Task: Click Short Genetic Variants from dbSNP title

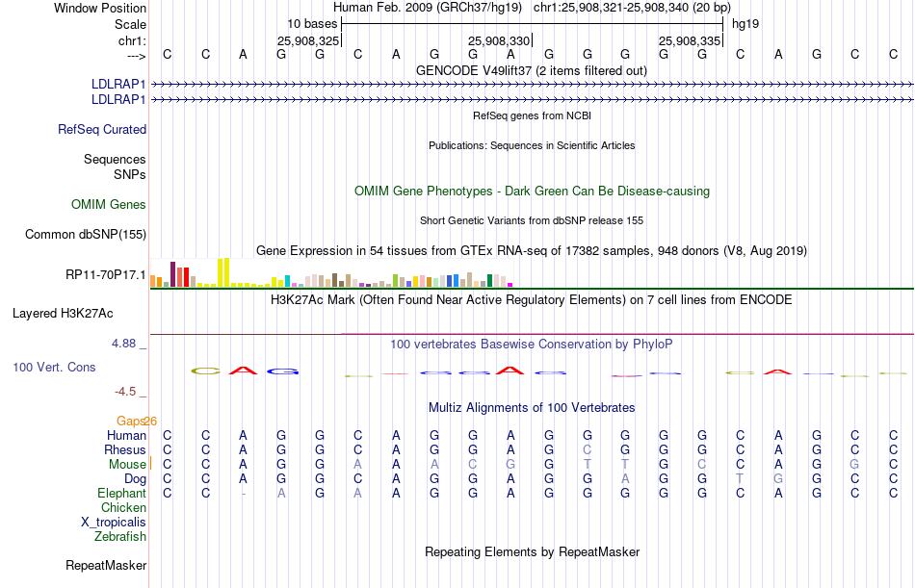Action: tap(532, 220)
